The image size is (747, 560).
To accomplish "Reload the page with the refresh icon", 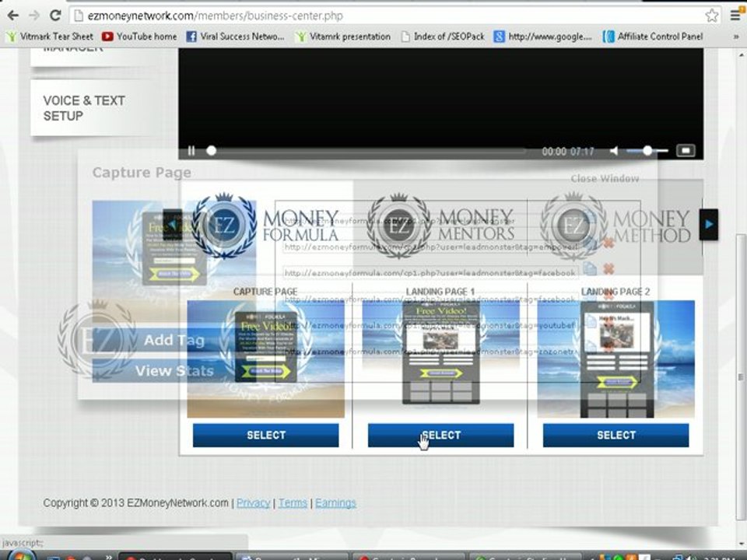I will coord(55,16).
